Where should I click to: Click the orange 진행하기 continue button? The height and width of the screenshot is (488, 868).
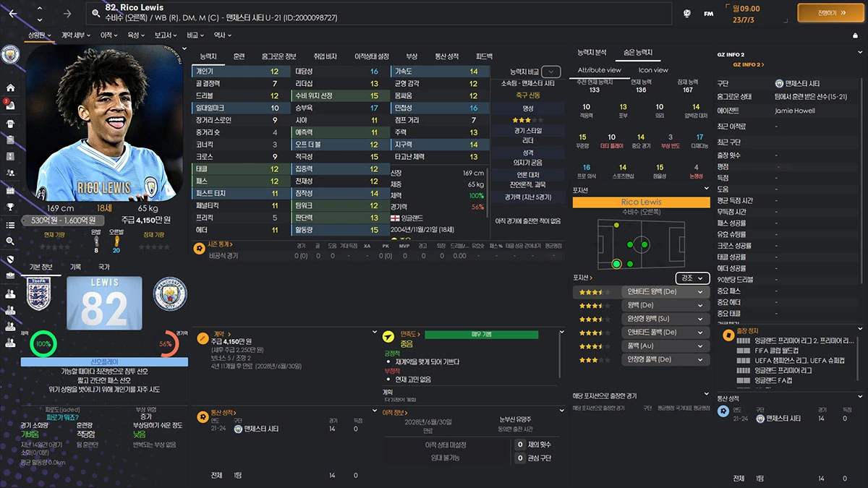click(x=830, y=13)
